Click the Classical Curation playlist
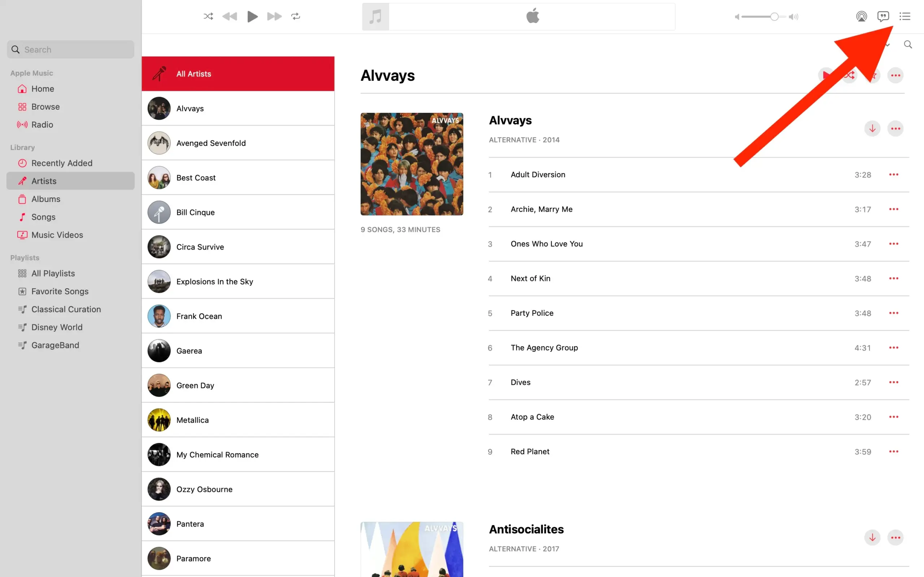924x577 pixels. coord(66,309)
